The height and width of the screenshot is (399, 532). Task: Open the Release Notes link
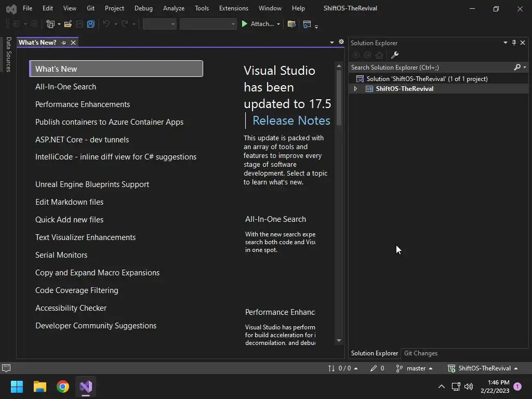[291, 121]
